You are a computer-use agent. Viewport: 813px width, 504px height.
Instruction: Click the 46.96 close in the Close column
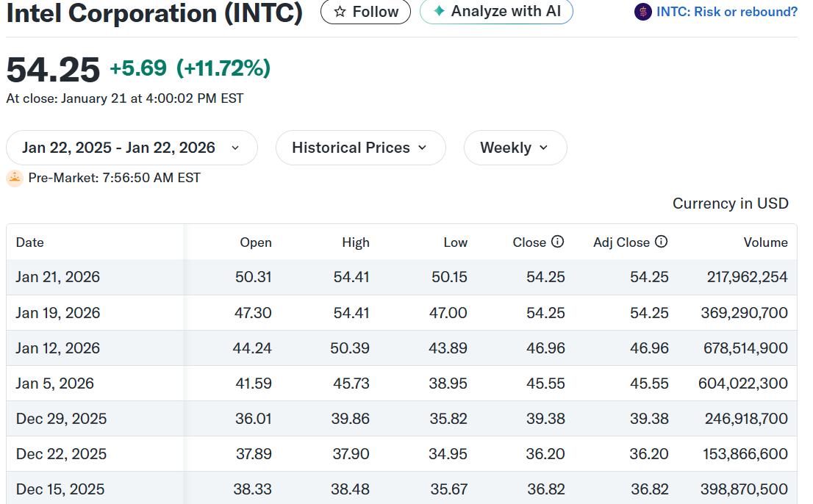pos(545,348)
